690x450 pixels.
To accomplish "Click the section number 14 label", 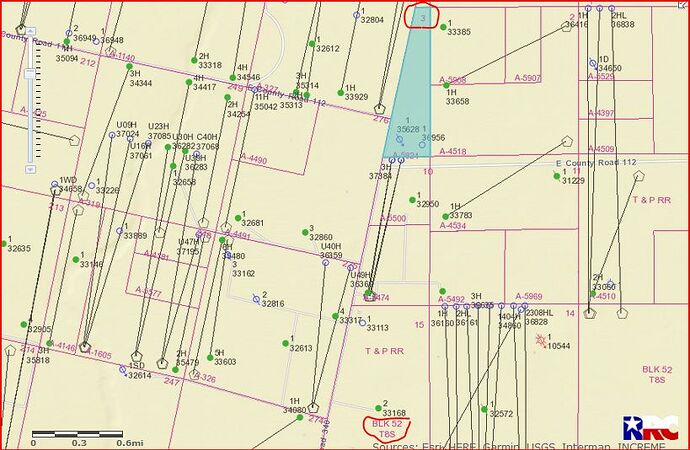I will [570, 313].
